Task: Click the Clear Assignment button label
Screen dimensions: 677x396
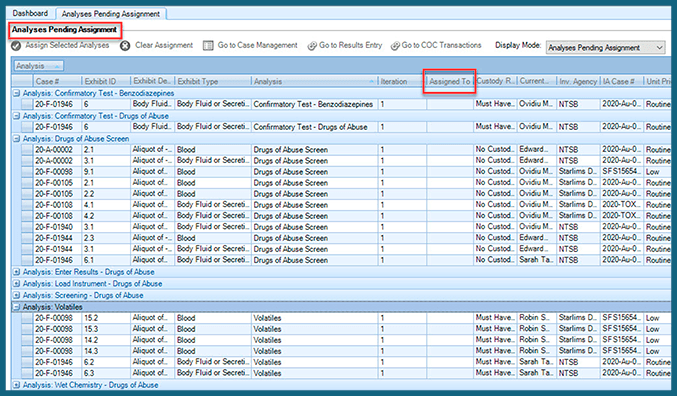Action: [x=164, y=45]
